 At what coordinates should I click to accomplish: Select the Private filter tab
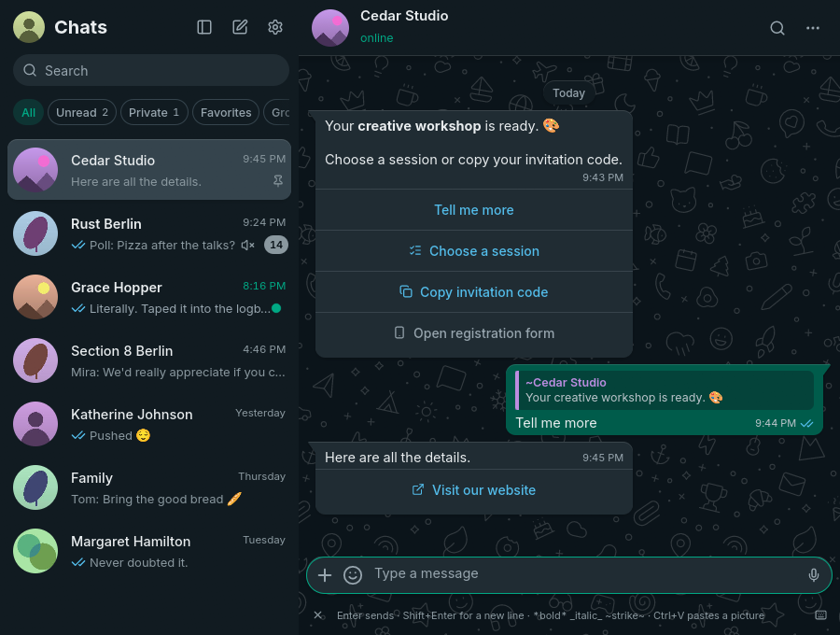(154, 113)
